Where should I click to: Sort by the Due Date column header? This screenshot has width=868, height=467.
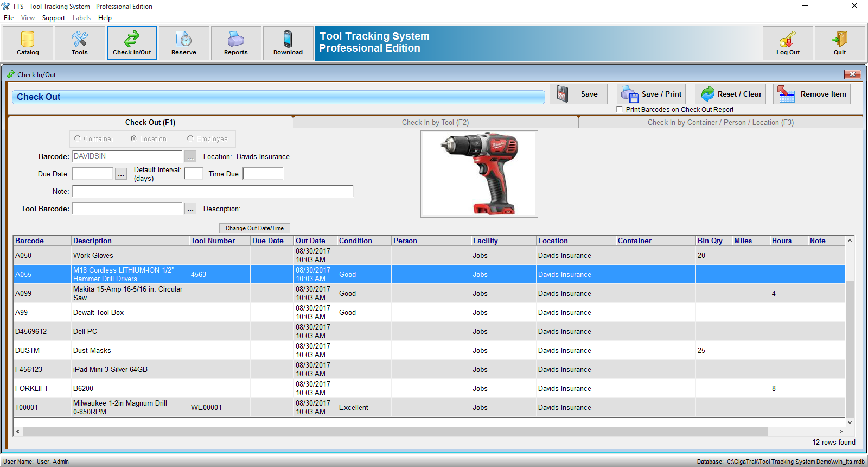click(272, 241)
